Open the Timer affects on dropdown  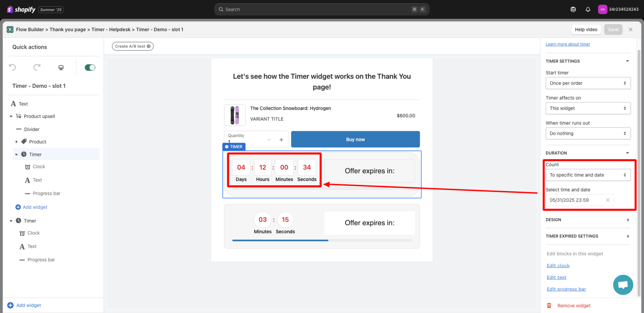click(588, 108)
